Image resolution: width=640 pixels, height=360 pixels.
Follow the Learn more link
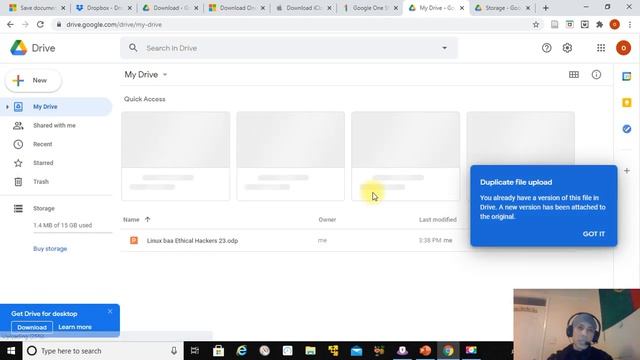click(75, 327)
